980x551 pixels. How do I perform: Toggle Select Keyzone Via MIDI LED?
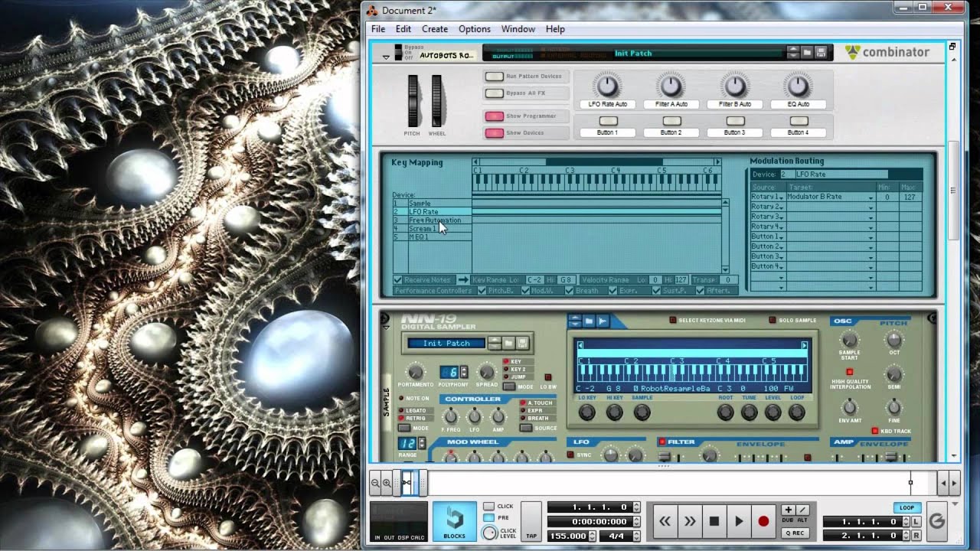coord(673,320)
